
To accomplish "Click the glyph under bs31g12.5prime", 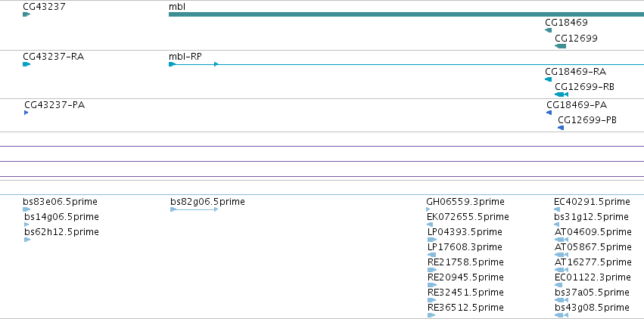I will (x=556, y=225).
